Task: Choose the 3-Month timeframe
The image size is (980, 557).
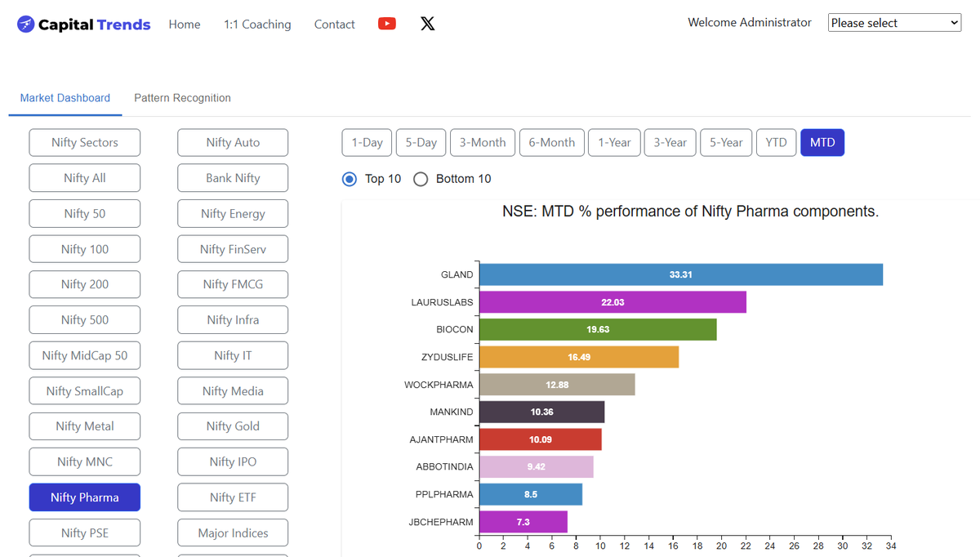Action: pos(483,142)
